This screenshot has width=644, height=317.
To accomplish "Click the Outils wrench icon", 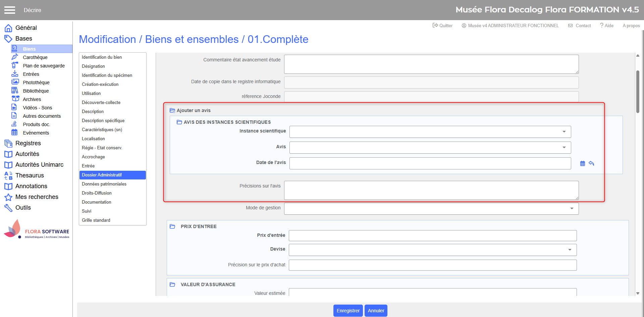I will tap(8, 208).
